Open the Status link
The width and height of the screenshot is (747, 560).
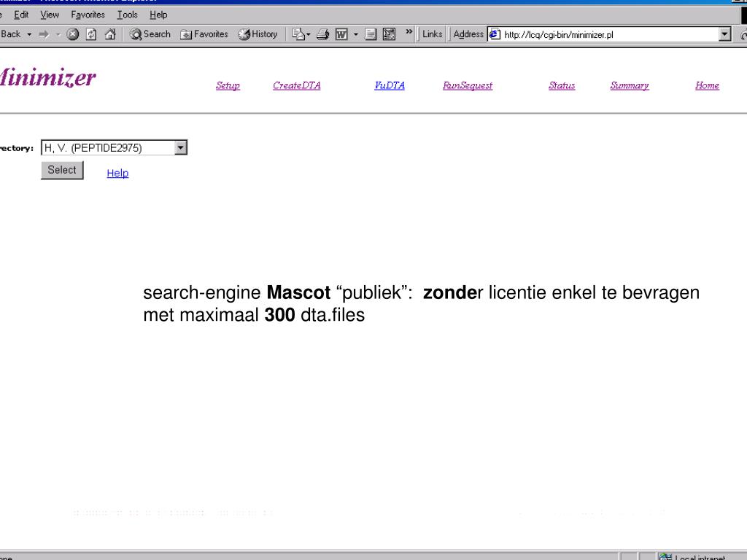point(562,86)
